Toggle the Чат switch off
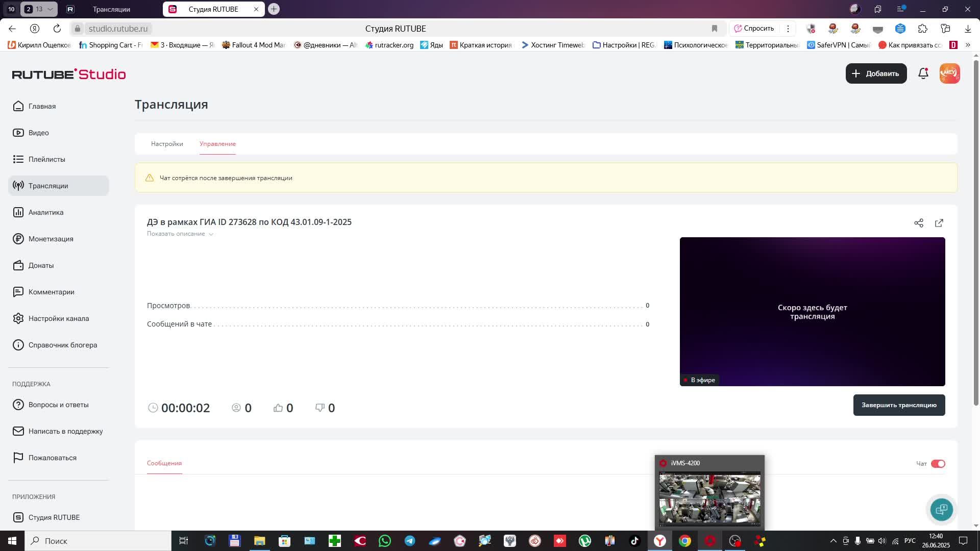 (938, 464)
